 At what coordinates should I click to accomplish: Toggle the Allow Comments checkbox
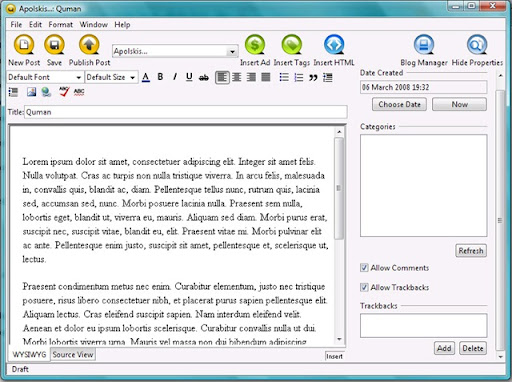364,268
